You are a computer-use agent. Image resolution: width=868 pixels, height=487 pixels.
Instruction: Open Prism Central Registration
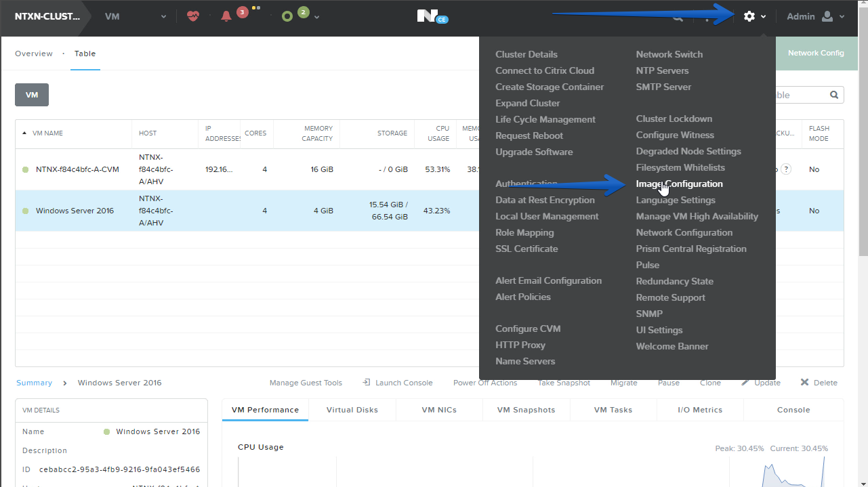click(x=691, y=249)
